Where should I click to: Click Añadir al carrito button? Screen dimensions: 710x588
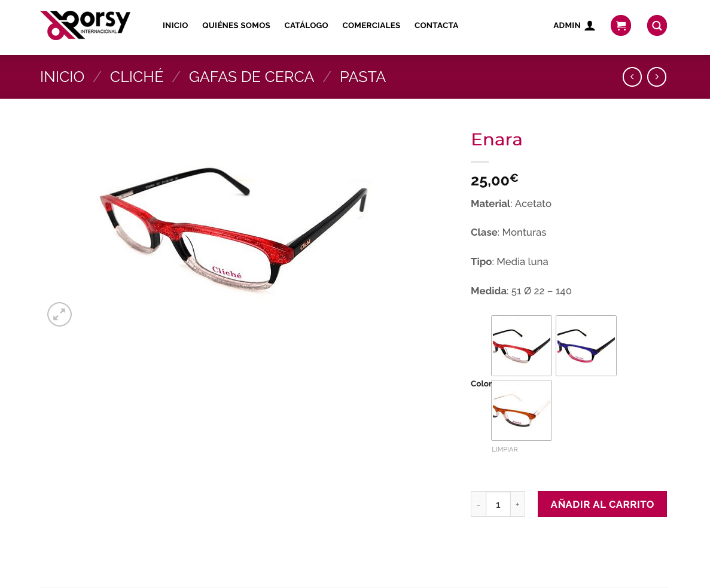tap(602, 504)
